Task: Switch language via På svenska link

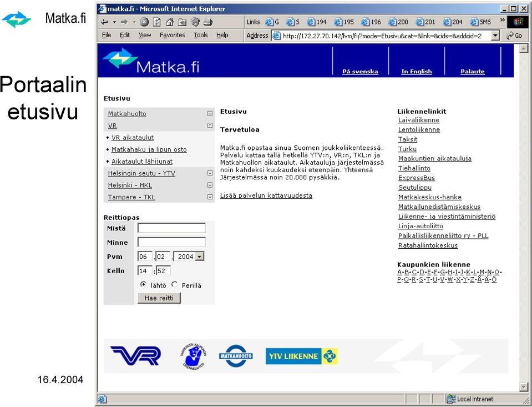Action: click(360, 71)
